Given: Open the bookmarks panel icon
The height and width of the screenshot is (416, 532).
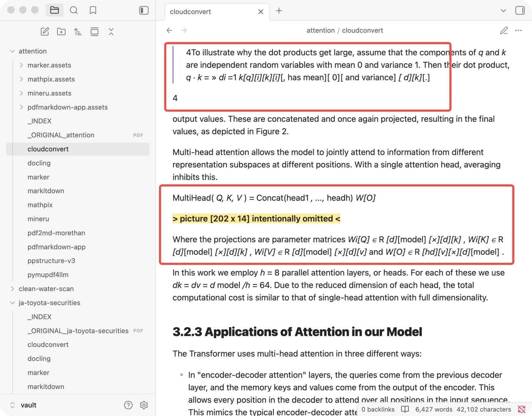Looking at the screenshot, I should [93, 10].
